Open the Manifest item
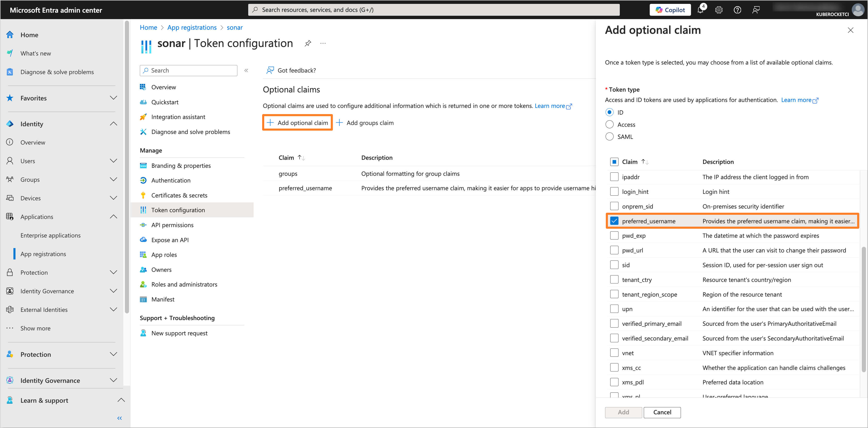The height and width of the screenshot is (428, 868). 163,299
